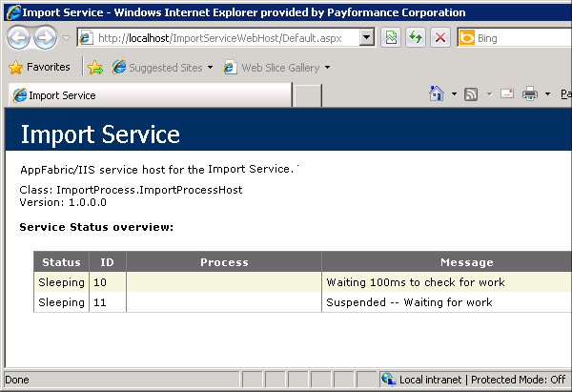Expand the address bar history dropdown
Viewport: 572px width, 392px height.
pyautogui.click(x=367, y=38)
